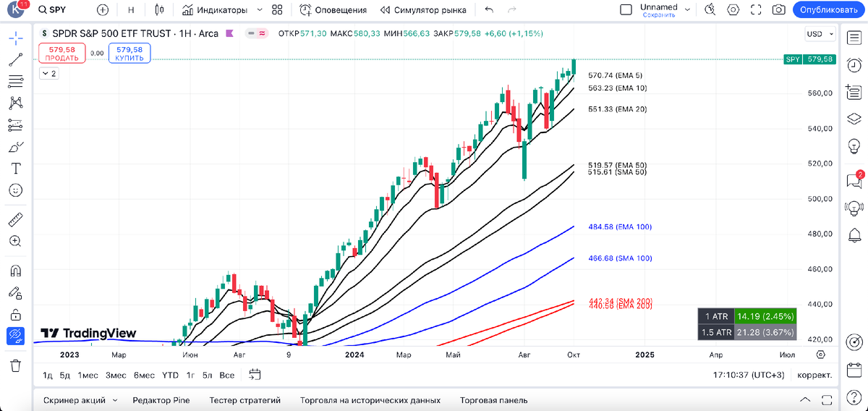Open the patterns drawing tools
Screen dimensions: 868x411
point(15,103)
